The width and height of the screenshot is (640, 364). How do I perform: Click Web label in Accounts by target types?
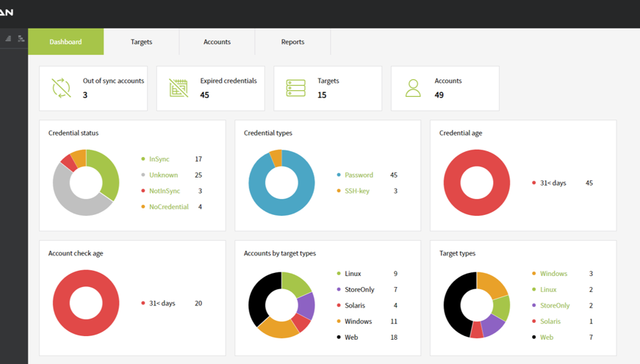click(351, 337)
